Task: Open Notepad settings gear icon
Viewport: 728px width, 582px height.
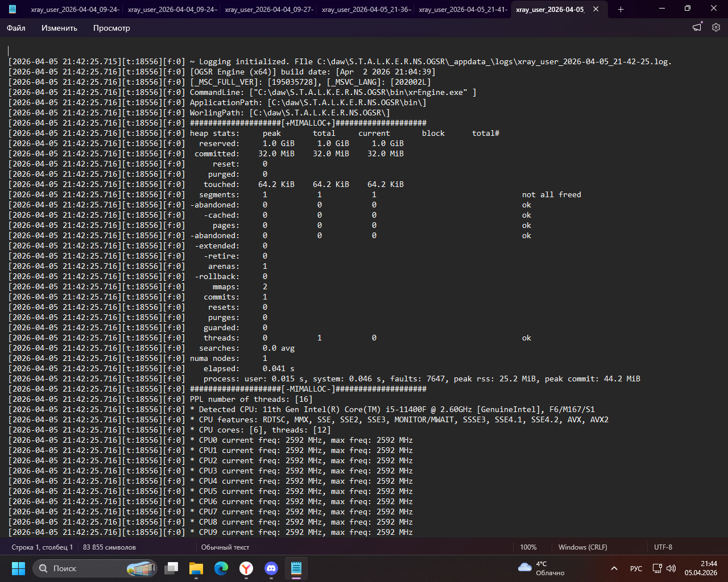Action: [x=715, y=27]
